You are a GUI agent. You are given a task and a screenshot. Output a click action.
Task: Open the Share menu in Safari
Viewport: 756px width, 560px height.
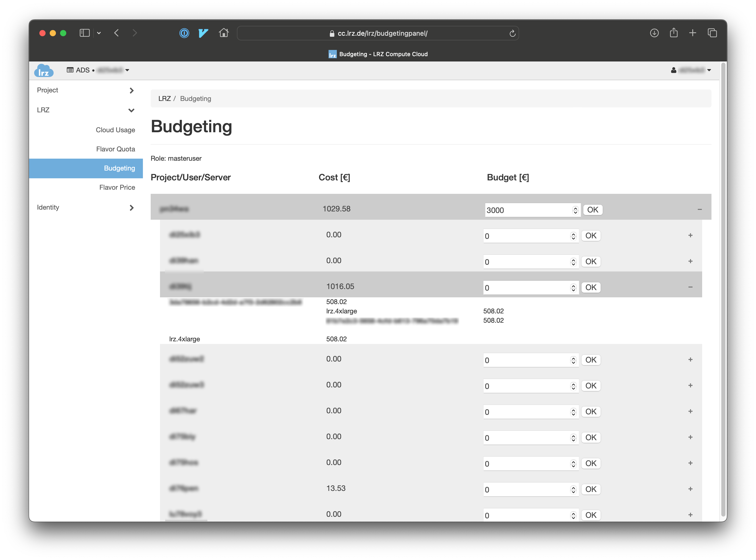point(674,33)
